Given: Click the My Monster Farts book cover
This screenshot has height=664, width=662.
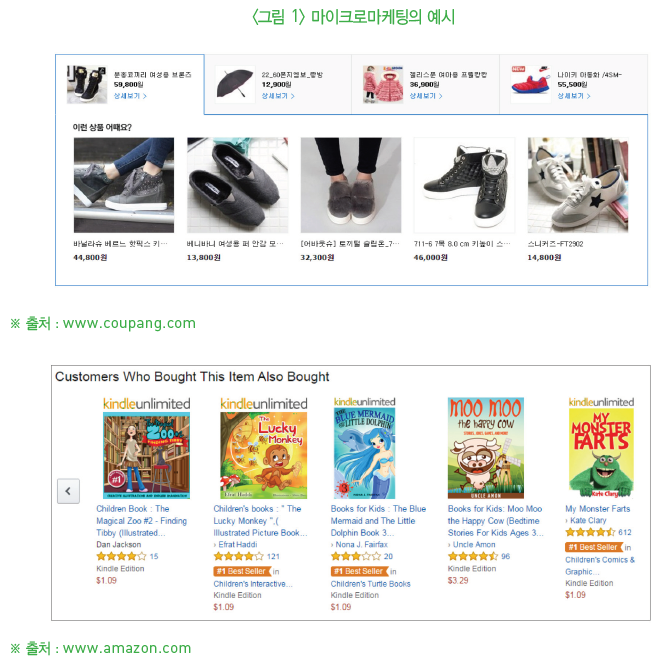Looking at the screenshot, I should [x=601, y=453].
